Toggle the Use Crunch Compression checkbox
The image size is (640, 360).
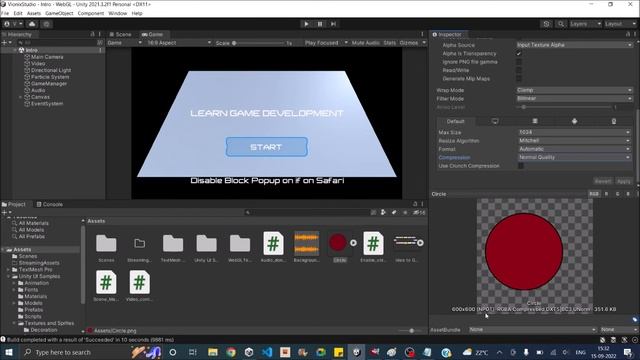521,166
